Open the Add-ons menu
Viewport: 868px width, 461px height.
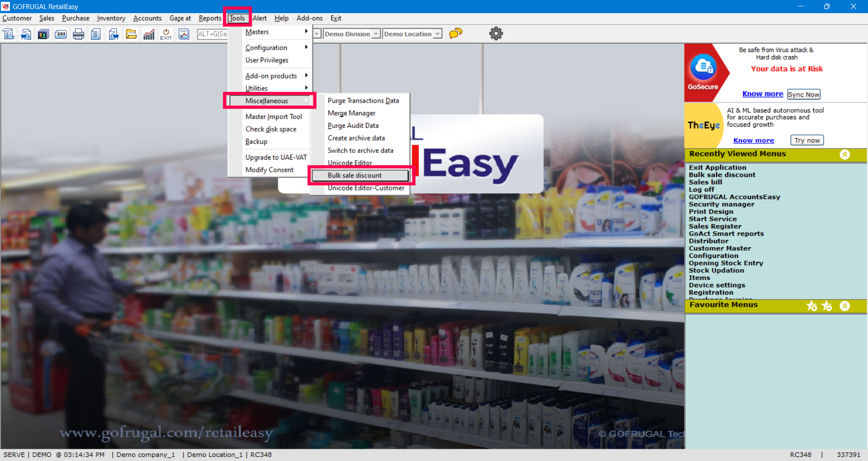[310, 18]
